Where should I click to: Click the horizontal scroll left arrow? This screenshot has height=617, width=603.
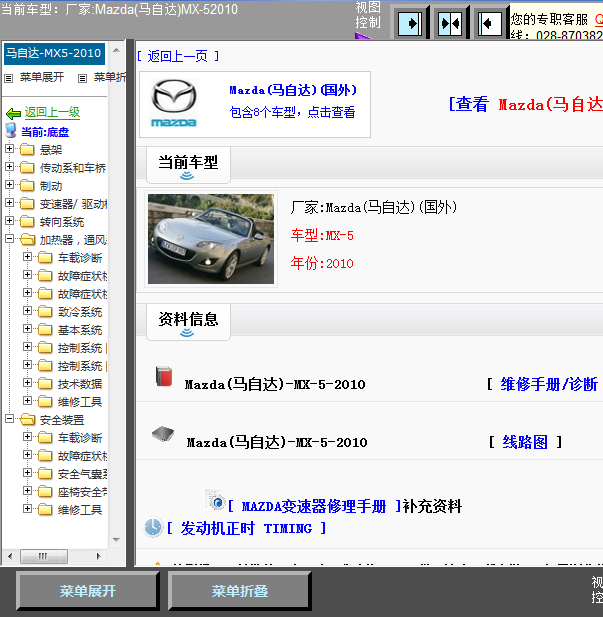(x=10, y=556)
